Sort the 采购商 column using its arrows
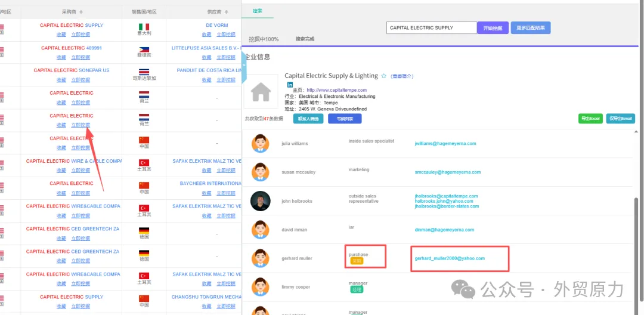The width and height of the screenshot is (644, 315). (x=81, y=12)
